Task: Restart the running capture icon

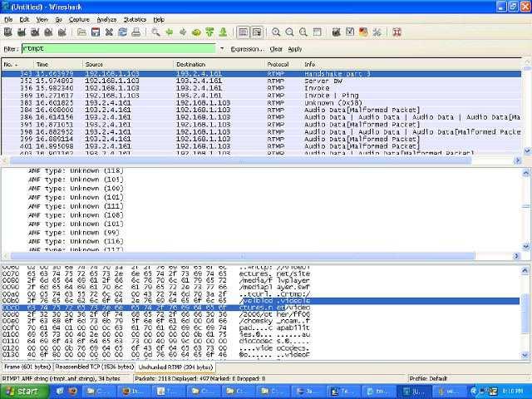Action: 62,32
